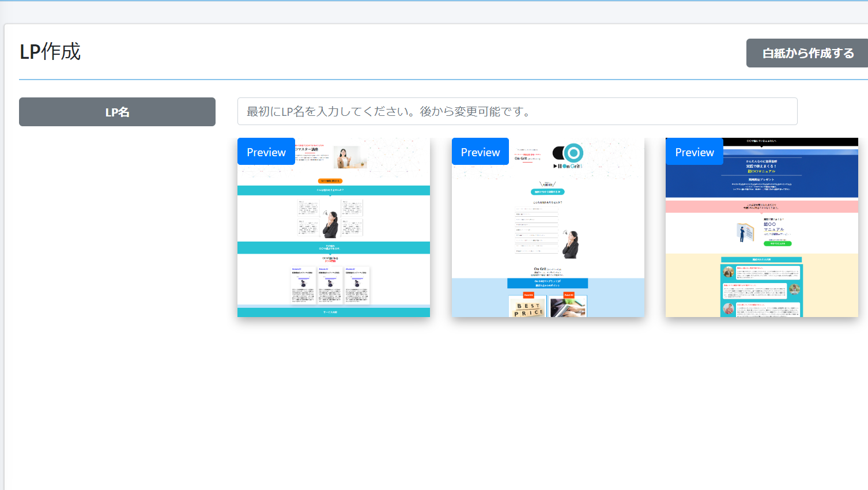Open Preview of the blue manual template
This screenshot has height=490, width=868.
tap(694, 152)
